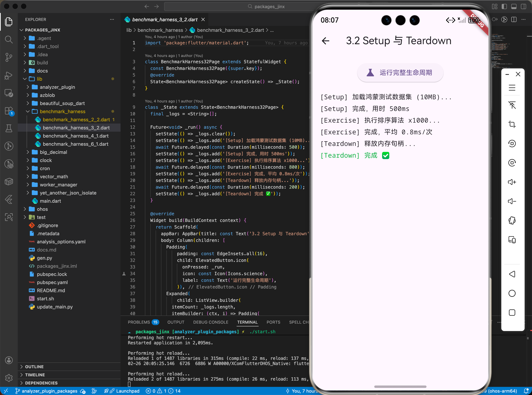The width and height of the screenshot is (532, 395).
Task: Open the Source Control view
Action: coord(9,57)
